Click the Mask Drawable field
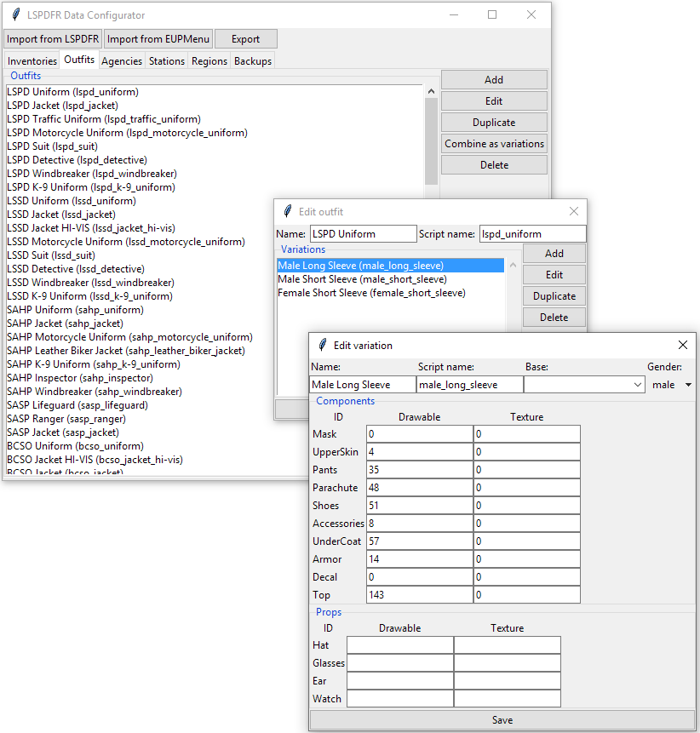 tap(420, 434)
